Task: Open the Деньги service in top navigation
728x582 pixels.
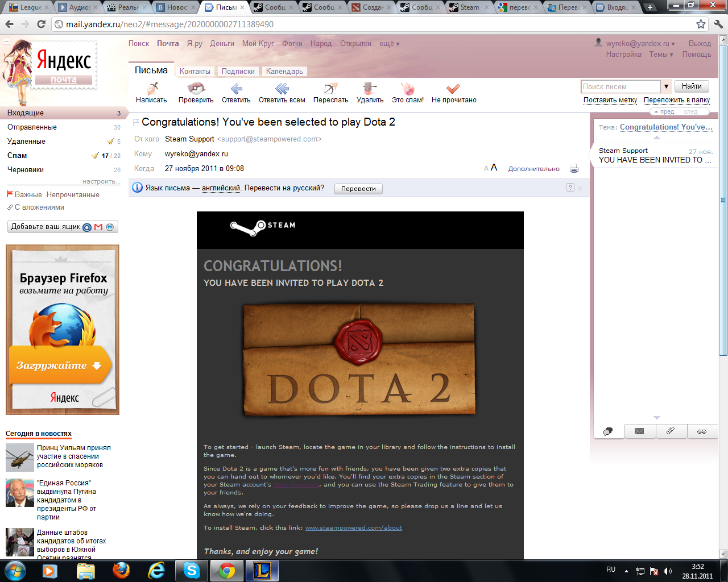Action: point(222,44)
